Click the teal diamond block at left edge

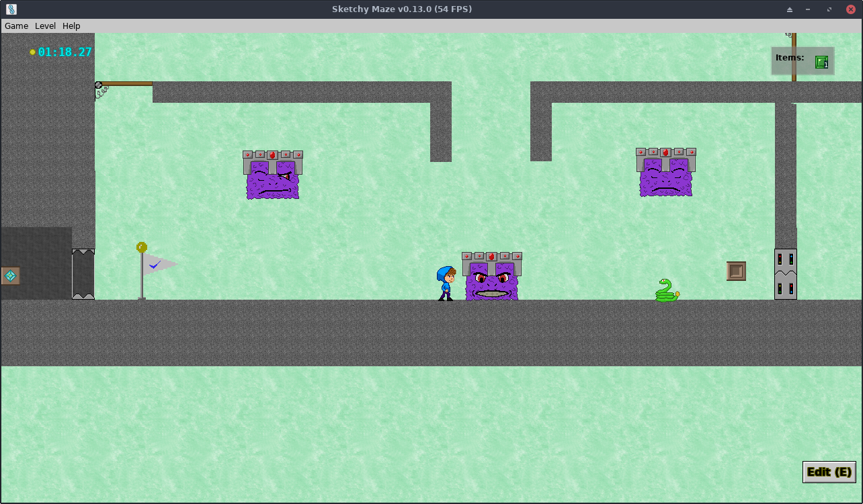click(x=10, y=276)
